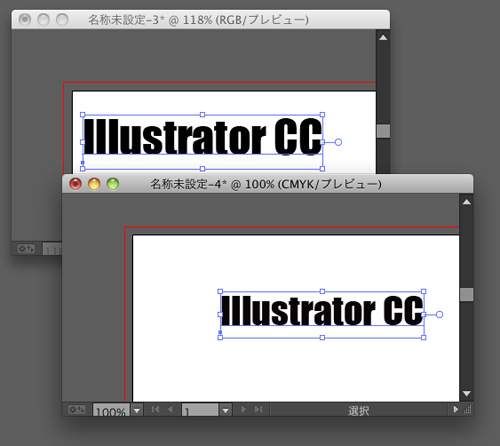Click the artboard number field showing 1
Screen dimensions: 500x446
click(x=200, y=410)
